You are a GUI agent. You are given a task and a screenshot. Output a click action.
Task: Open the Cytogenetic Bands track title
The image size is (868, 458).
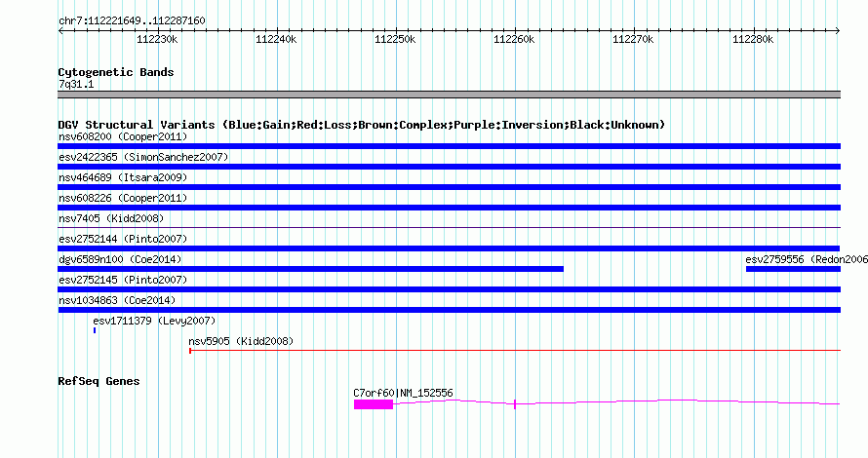[116, 72]
